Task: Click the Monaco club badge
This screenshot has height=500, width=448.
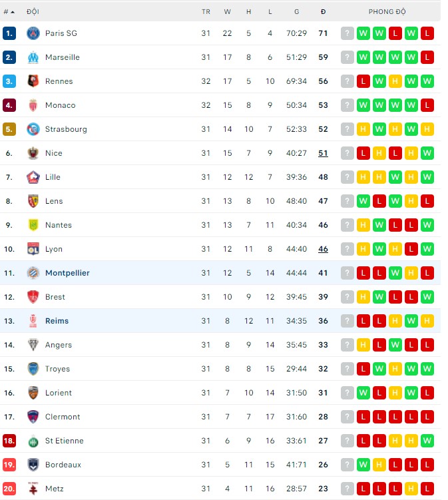Action: [33, 105]
